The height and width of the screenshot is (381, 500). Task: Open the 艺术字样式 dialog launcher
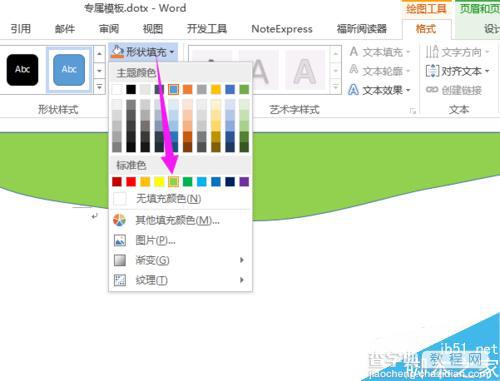(413, 112)
